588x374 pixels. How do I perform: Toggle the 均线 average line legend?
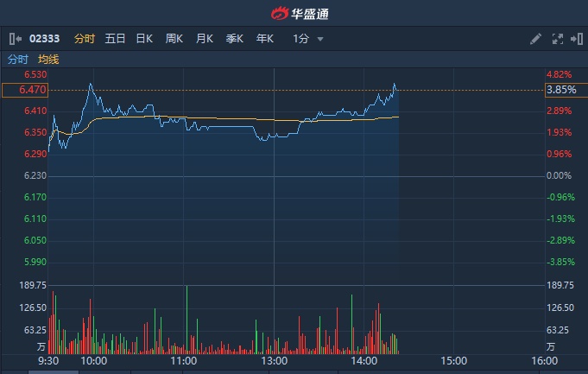(48, 60)
